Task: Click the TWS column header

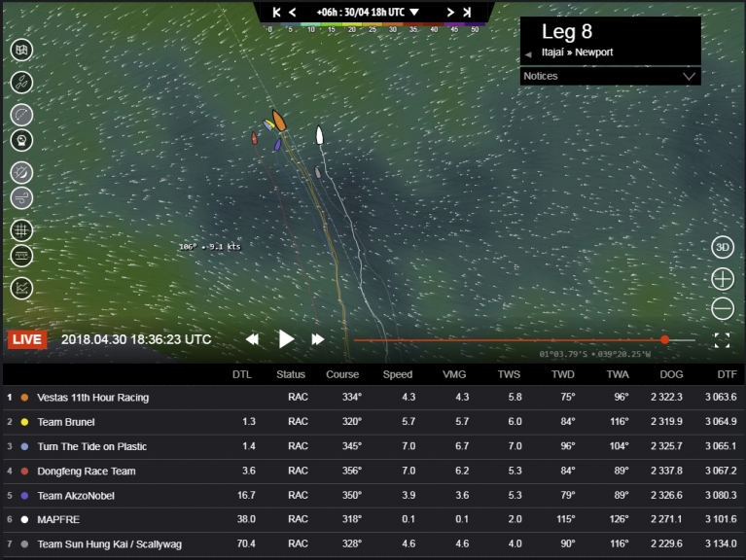Action: click(509, 374)
